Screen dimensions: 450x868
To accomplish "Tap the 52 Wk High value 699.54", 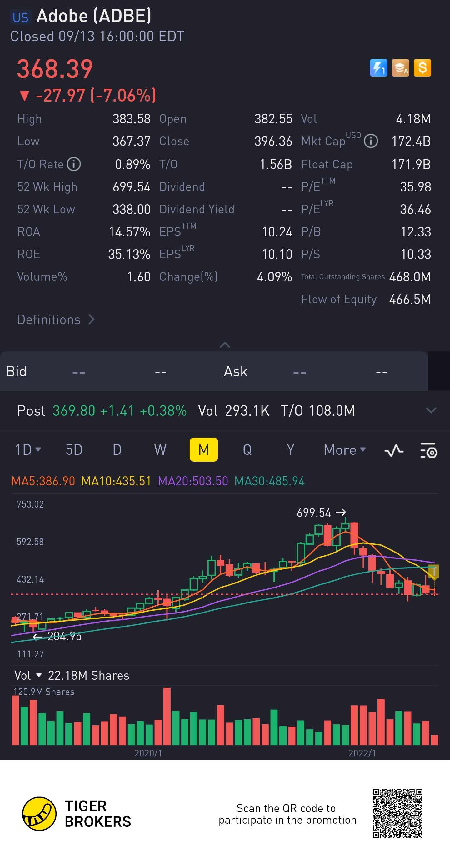I will (x=132, y=187).
